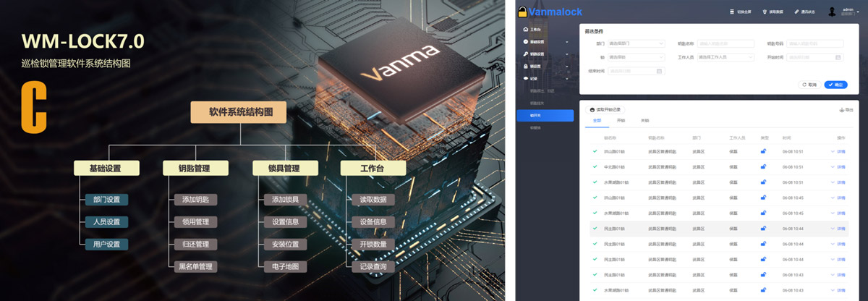Image resolution: width=868 pixels, height=301 pixels.
Task: Click the calendar icon in 结束时间 field
Action: 659,71
